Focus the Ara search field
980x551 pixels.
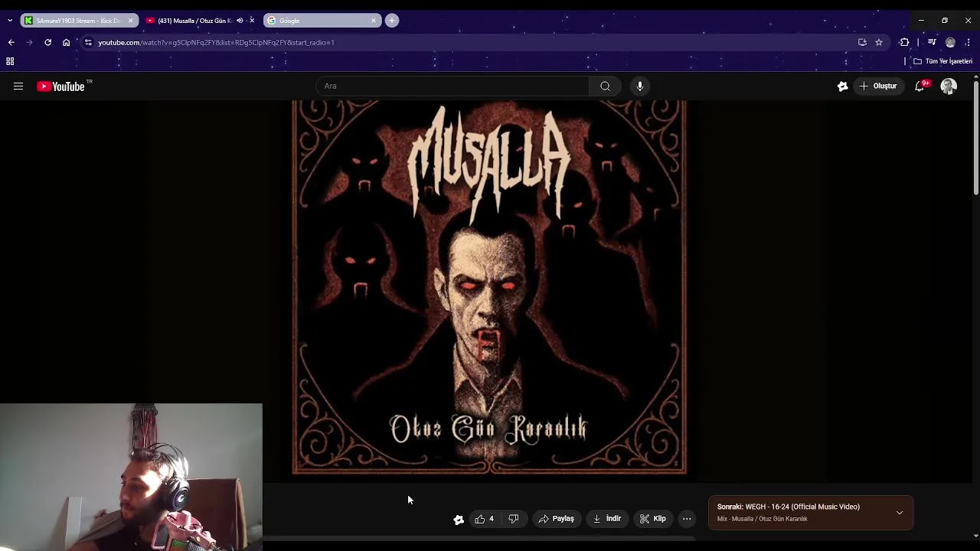point(452,86)
